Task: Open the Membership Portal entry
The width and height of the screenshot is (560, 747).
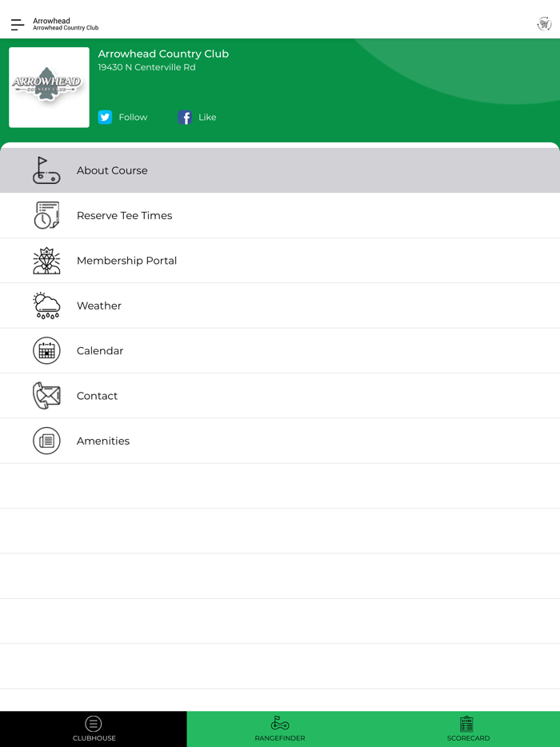Action: (280, 261)
